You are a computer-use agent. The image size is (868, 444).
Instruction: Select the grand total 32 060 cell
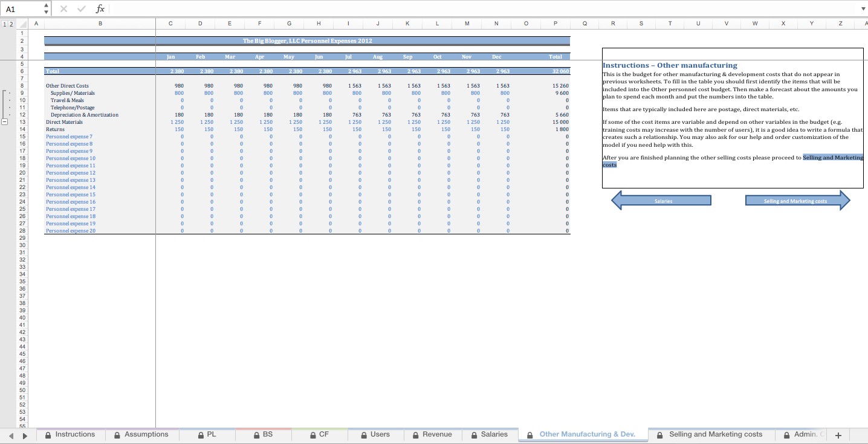point(555,71)
